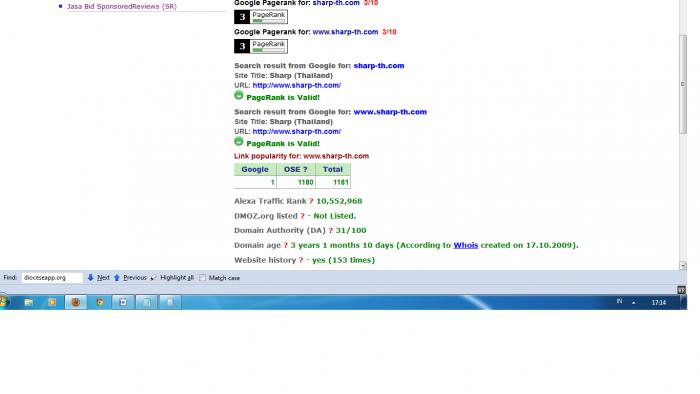Viewport: 700px width, 394px height.
Task: Open the Whois link
Action: click(x=466, y=245)
